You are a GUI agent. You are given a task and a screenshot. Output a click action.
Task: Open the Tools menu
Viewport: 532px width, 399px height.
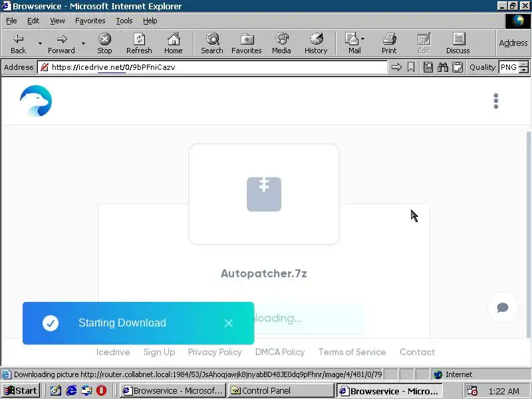coord(124,21)
